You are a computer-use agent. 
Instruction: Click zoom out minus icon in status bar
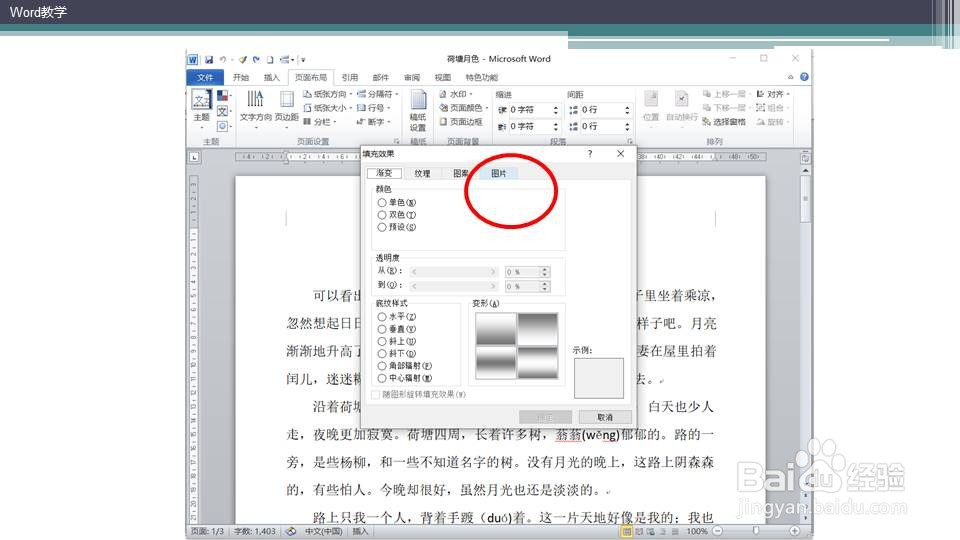tap(718, 531)
